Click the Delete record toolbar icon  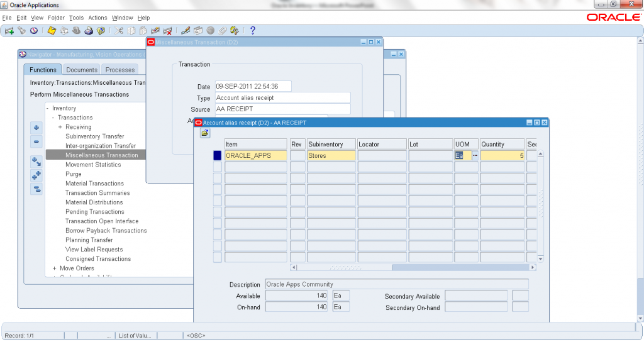point(167,30)
